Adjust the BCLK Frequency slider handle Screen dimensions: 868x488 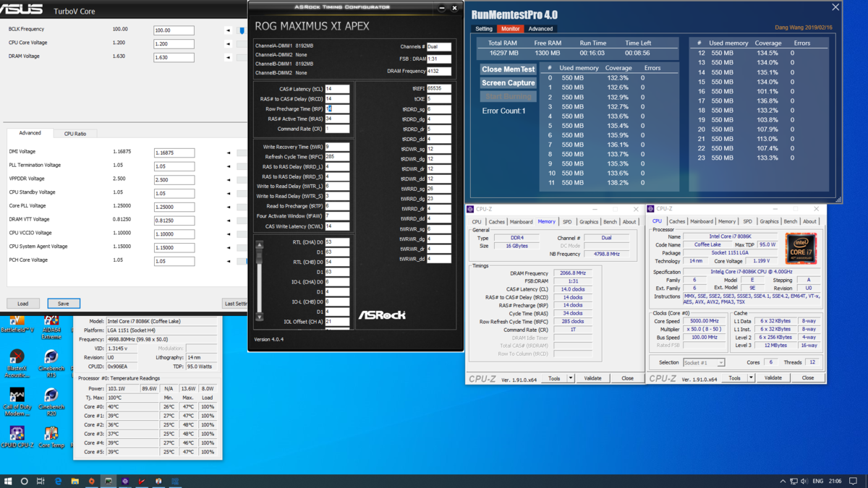(242, 30)
